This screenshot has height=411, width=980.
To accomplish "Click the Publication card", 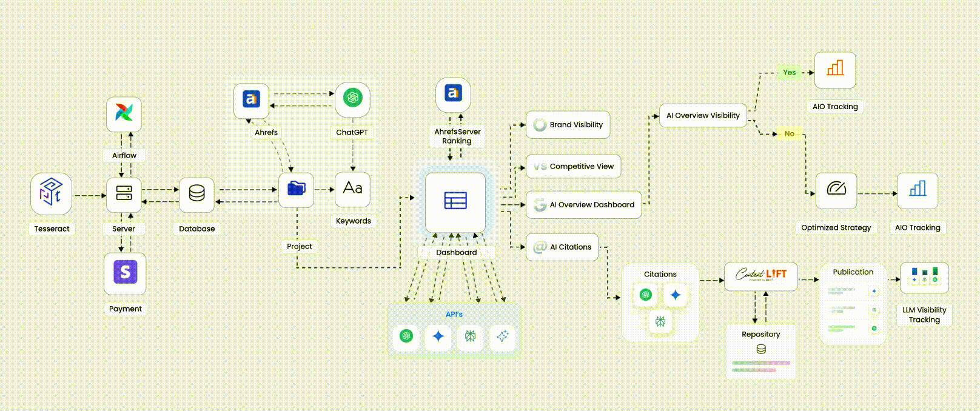I will 853,304.
